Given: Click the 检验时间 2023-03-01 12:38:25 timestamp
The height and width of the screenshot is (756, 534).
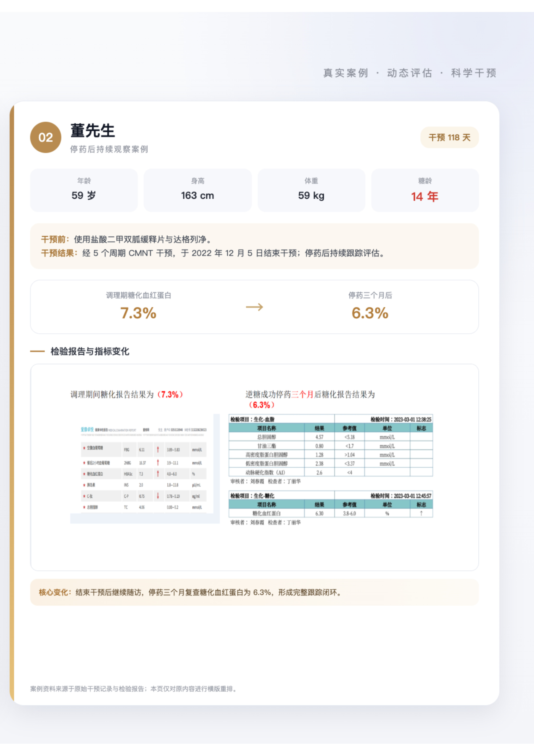Looking at the screenshot, I should 401,419.
